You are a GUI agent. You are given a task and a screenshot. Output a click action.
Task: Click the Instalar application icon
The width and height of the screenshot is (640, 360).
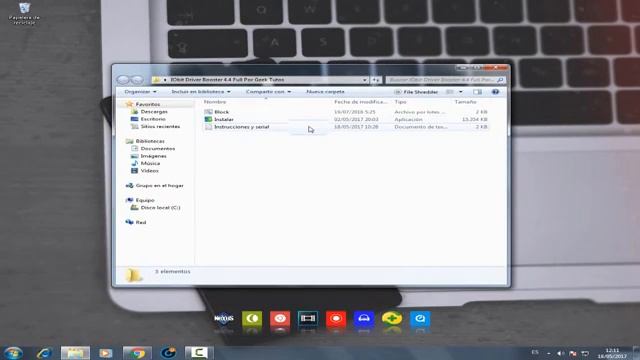pyautogui.click(x=208, y=119)
